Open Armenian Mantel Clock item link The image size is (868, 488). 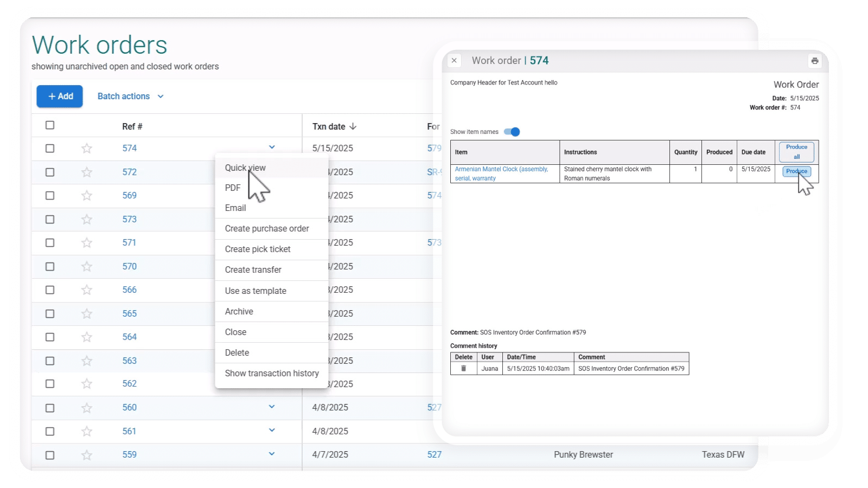[501, 174]
